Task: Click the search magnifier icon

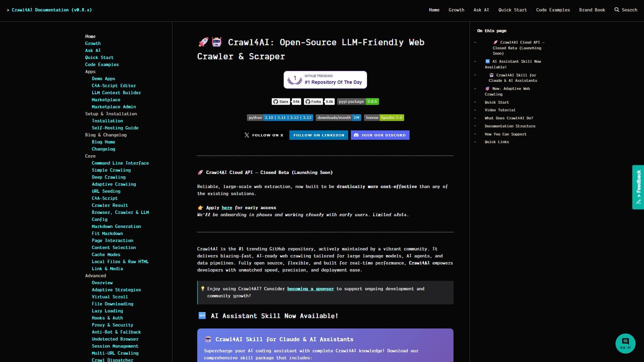Action: [616, 10]
